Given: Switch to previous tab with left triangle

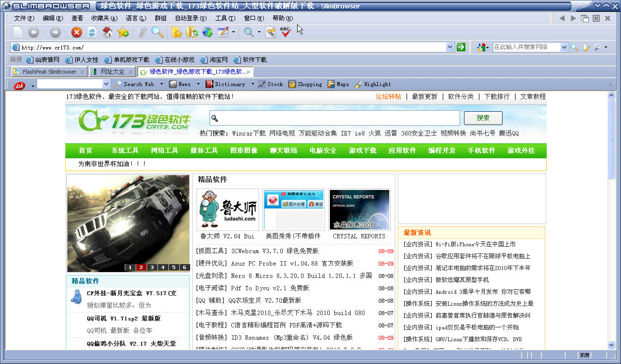Looking at the screenshot, I should point(562,18).
